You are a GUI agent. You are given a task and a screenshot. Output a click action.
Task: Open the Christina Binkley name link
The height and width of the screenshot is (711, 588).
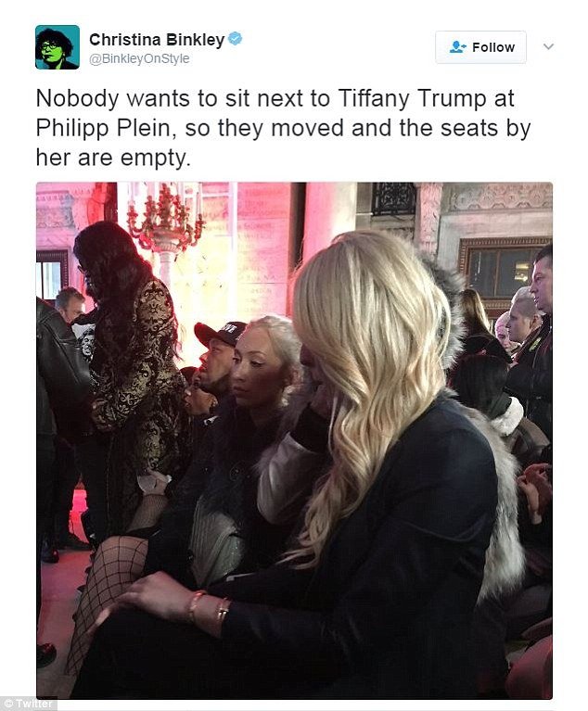[x=157, y=40]
